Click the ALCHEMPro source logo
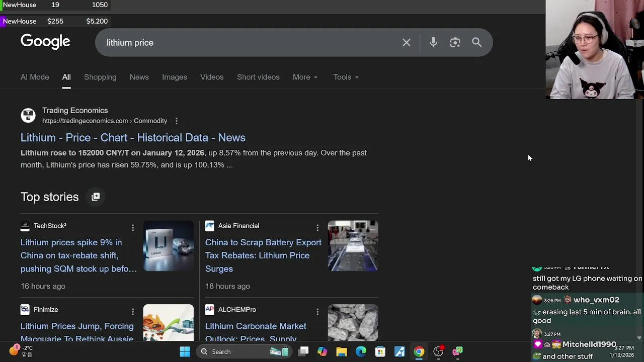 click(210, 309)
